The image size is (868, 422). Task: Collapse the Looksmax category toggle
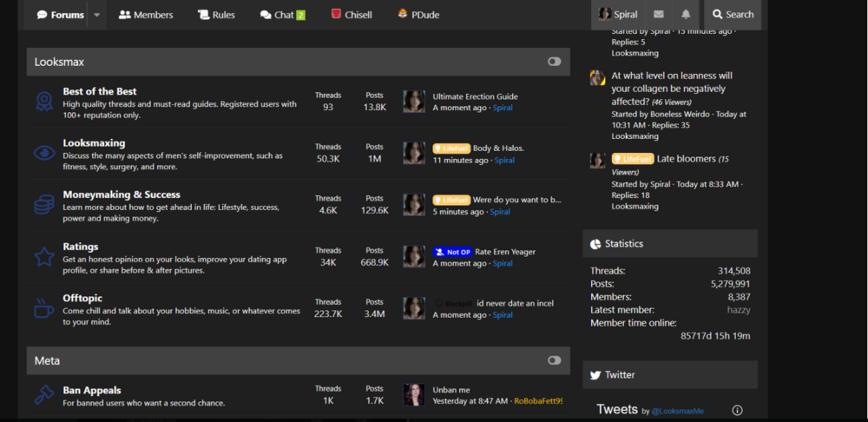point(554,62)
